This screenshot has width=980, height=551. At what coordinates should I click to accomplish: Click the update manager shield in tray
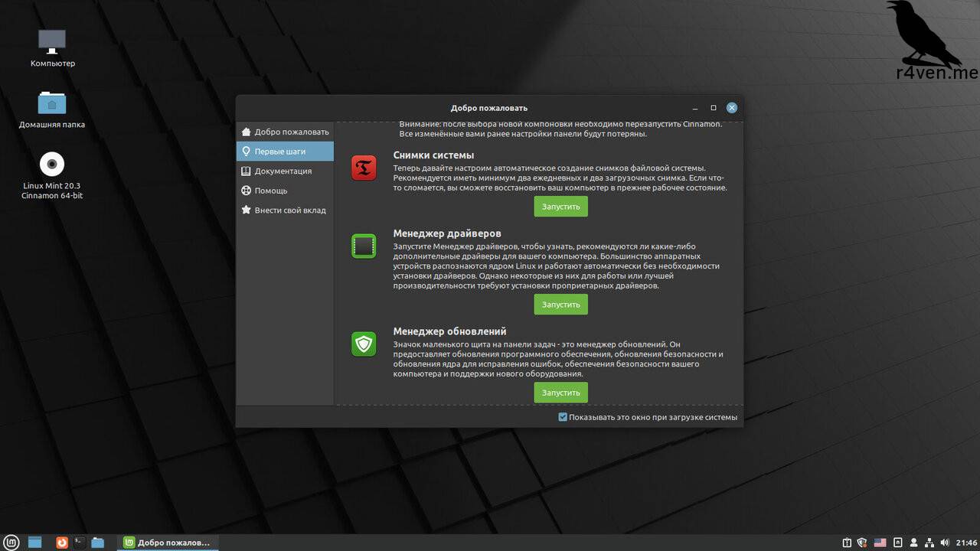(862, 543)
